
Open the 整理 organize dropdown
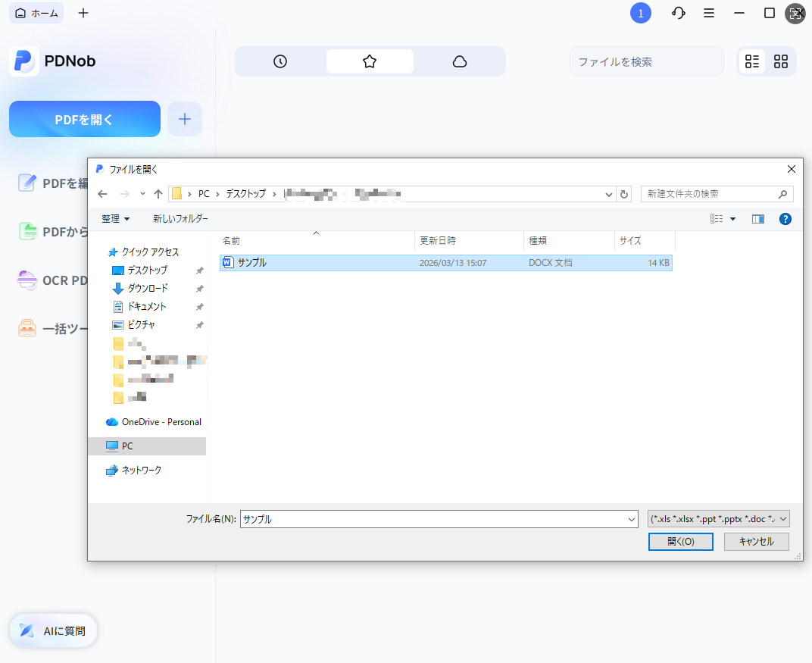pyautogui.click(x=116, y=219)
